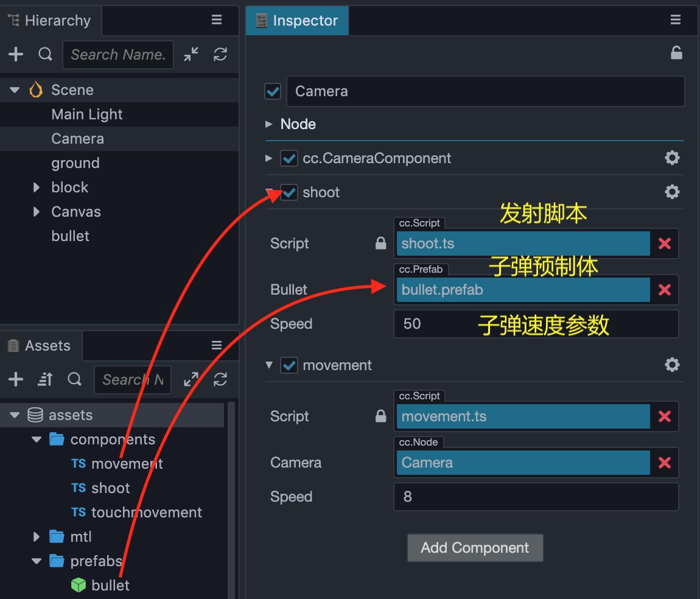This screenshot has width=700, height=599.
Task: Refresh the Hierarchy panel
Action: (x=220, y=54)
